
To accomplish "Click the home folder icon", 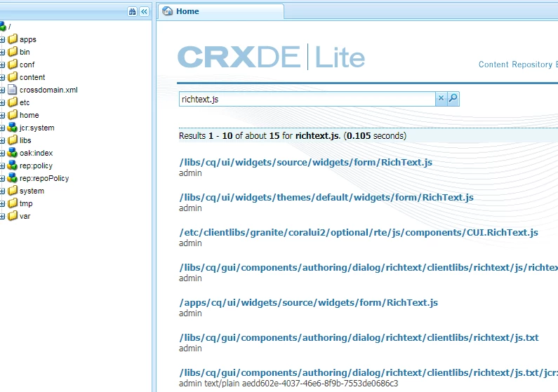I will [x=13, y=115].
